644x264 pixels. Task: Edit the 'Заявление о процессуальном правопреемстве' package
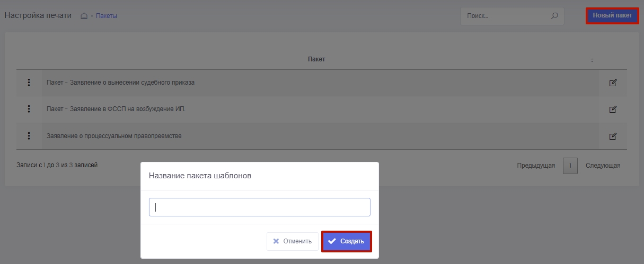point(613,136)
